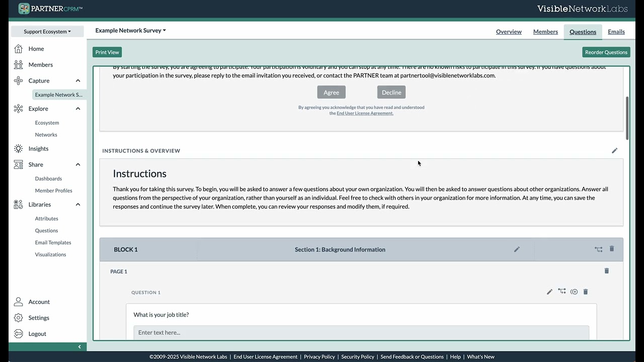This screenshot has width=644, height=362.
Task: Click the PARTNER CPRM logo icon
Action: point(24,9)
